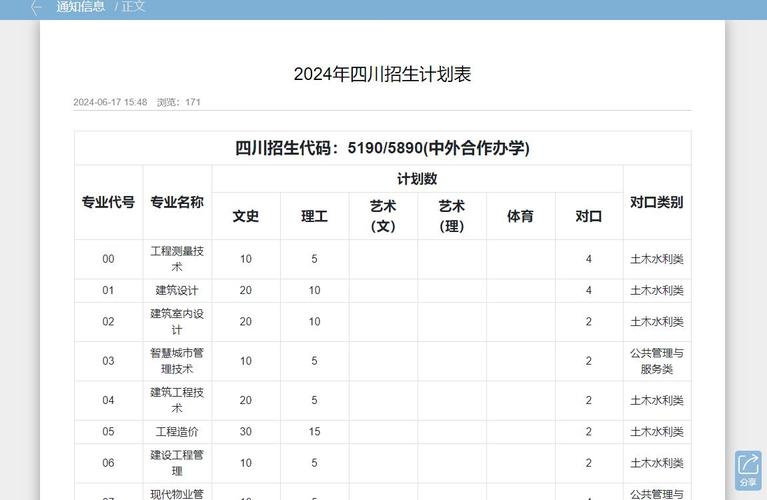Click the code cell 02
Image resolution: width=767 pixels, height=500 pixels.
point(108,321)
